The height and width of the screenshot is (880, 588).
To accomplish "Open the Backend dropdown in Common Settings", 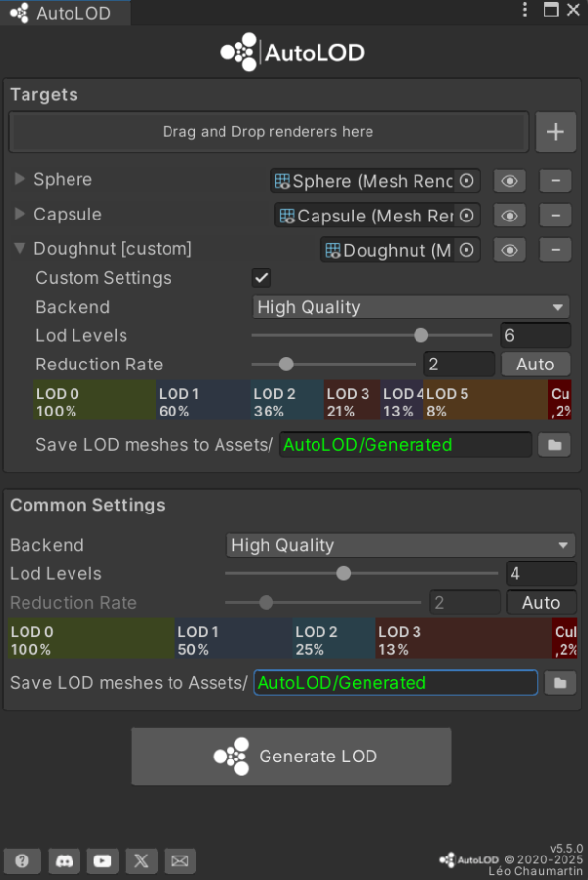I will point(397,545).
